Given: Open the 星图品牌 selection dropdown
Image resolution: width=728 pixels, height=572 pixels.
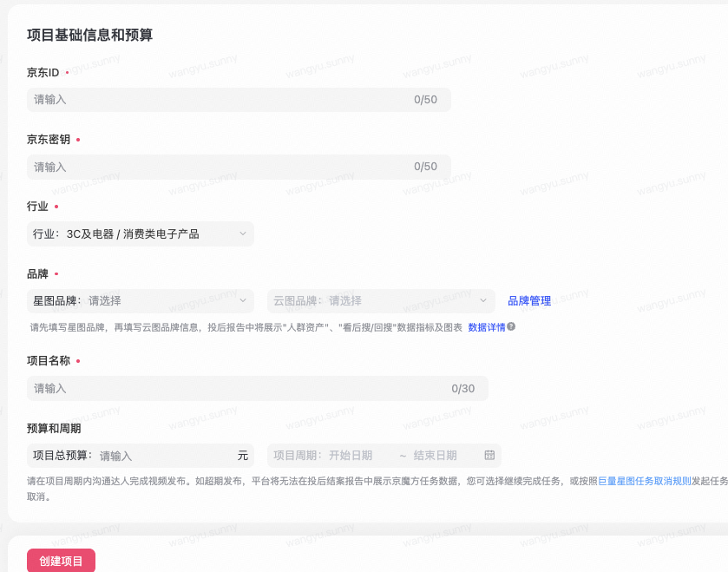Looking at the screenshot, I should pyautogui.click(x=141, y=301).
